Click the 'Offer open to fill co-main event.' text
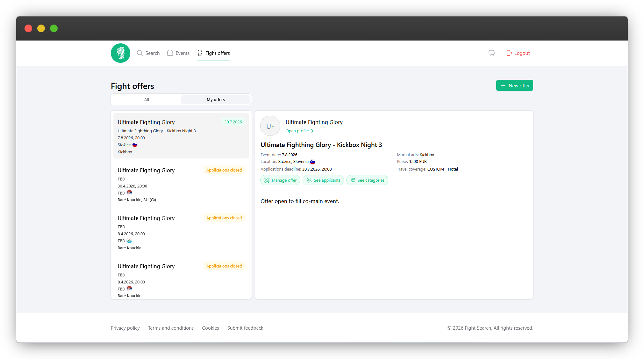644x359 pixels. [x=300, y=201]
